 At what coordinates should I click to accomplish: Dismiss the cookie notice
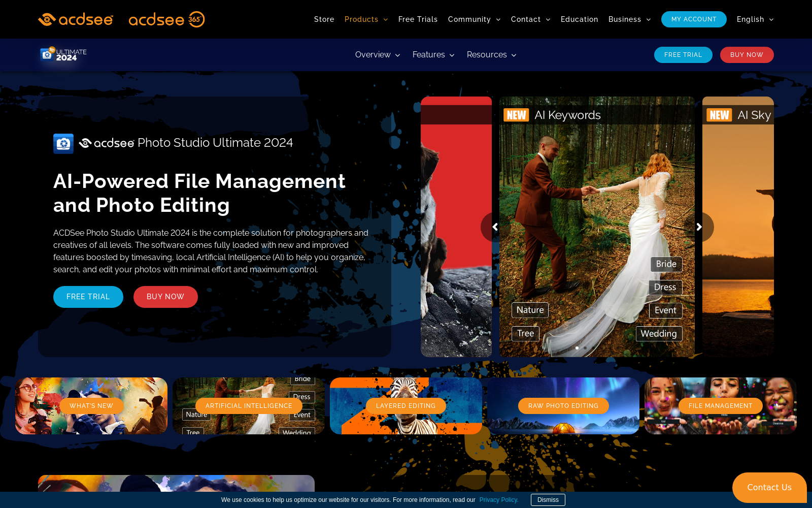pyautogui.click(x=548, y=500)
